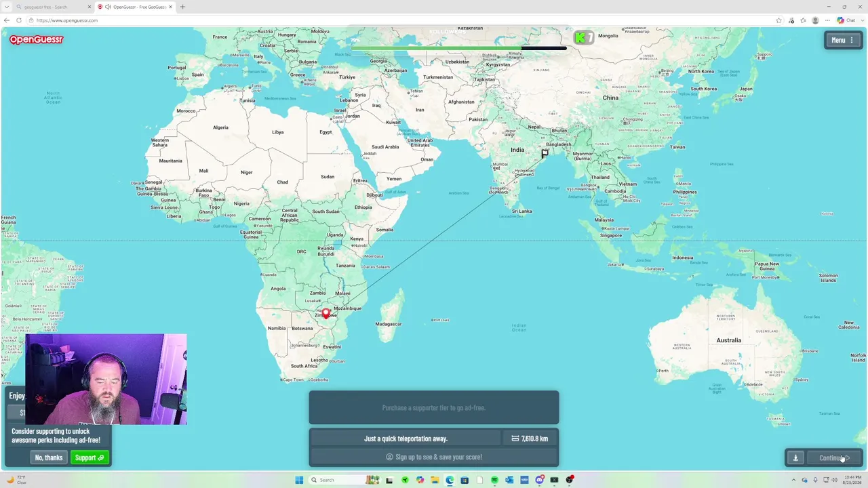The width and height of the screenshot is (868, 488).
Task: Open Spotify from the taskbar
Action: (x=494, y=480)
